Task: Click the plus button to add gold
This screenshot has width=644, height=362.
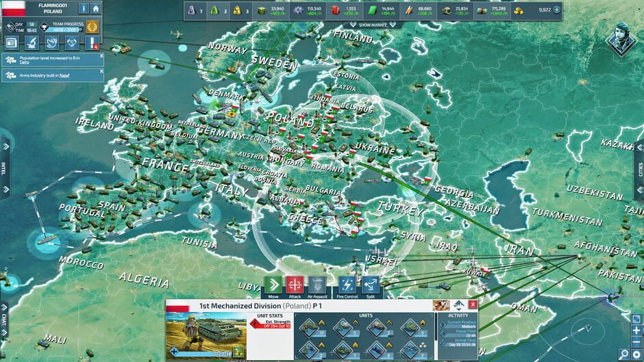Action: tap(556, 10)
